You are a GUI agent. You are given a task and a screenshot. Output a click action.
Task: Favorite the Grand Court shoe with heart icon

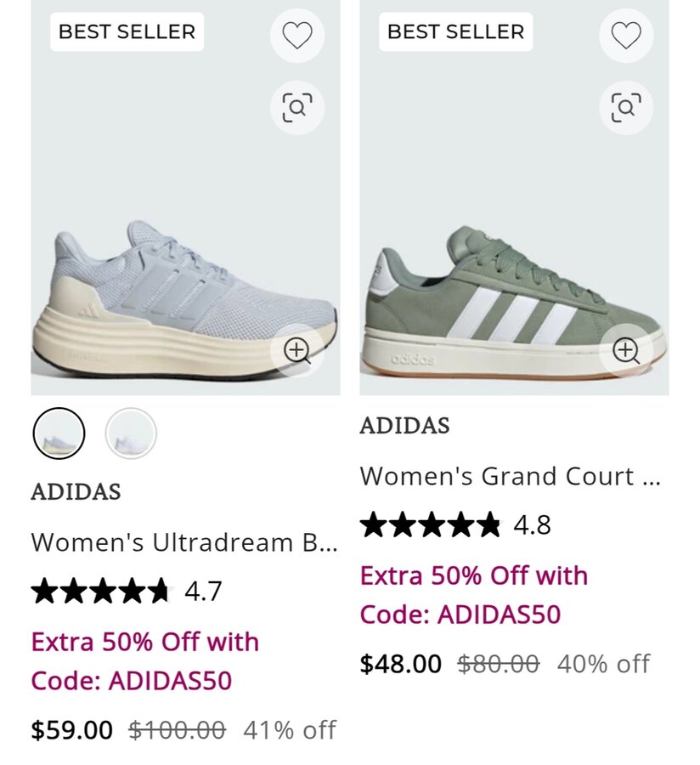tap(626, 36)
